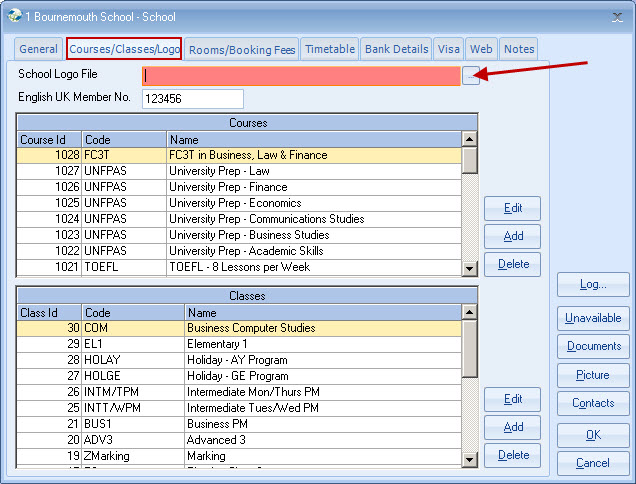Open the General tab

(x=39, y=49)
